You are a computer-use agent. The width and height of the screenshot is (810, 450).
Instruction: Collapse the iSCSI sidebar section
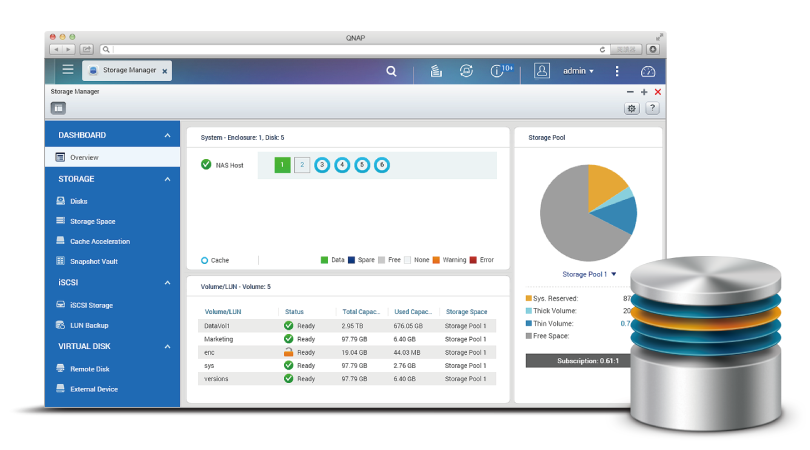click(x=167, y=283)
